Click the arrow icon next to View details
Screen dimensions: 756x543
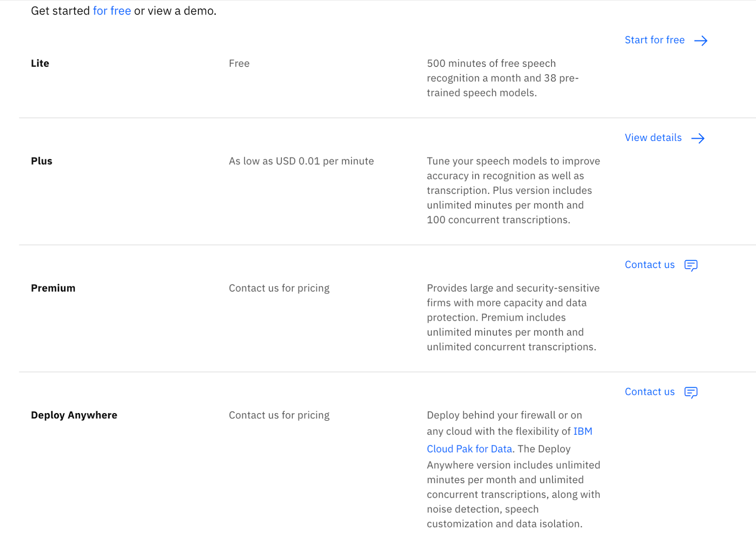[x=698, y=138]
